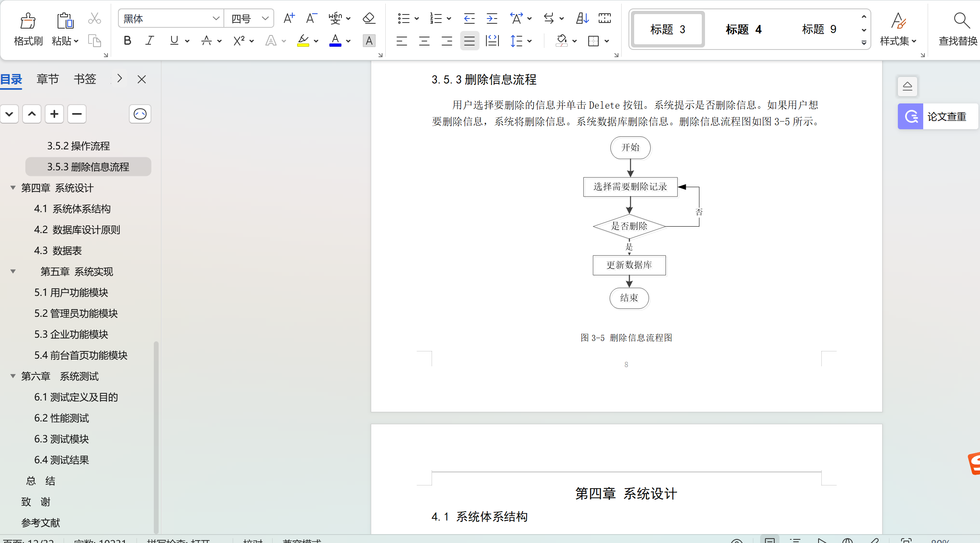Click the Format Painter (格式刷) icon

(x=28, y=21)
